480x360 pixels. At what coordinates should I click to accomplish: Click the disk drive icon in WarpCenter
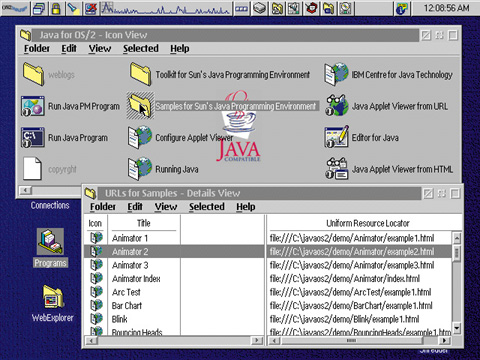[260, 9]
